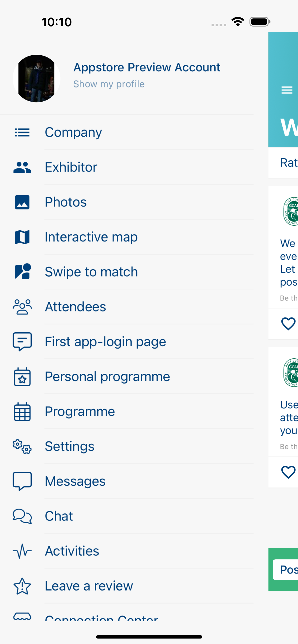Tap the Activities pulse icon
298x644 pixels.
point(22,551)
